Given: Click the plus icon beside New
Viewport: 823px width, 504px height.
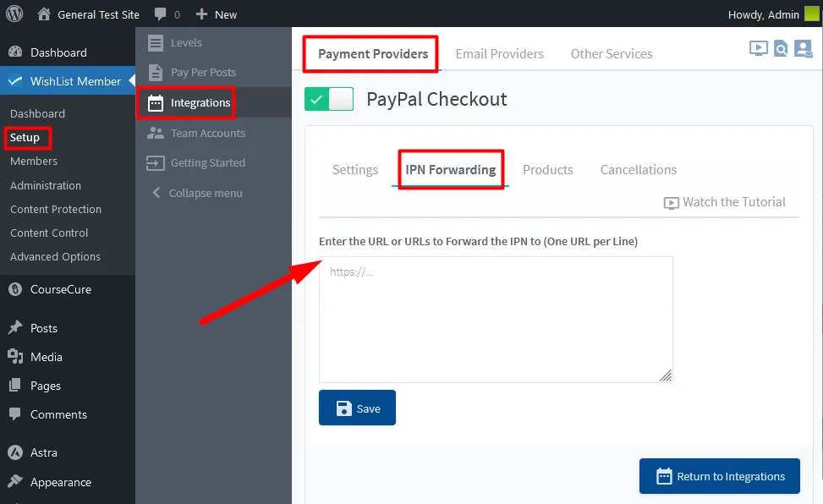Looking at the screenshot, I should coord(201,14).
